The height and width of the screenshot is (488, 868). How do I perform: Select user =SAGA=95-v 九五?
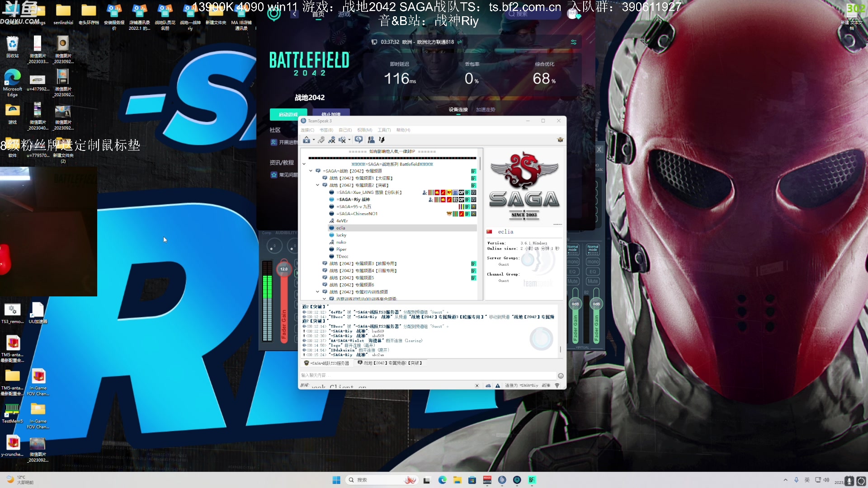354,207
